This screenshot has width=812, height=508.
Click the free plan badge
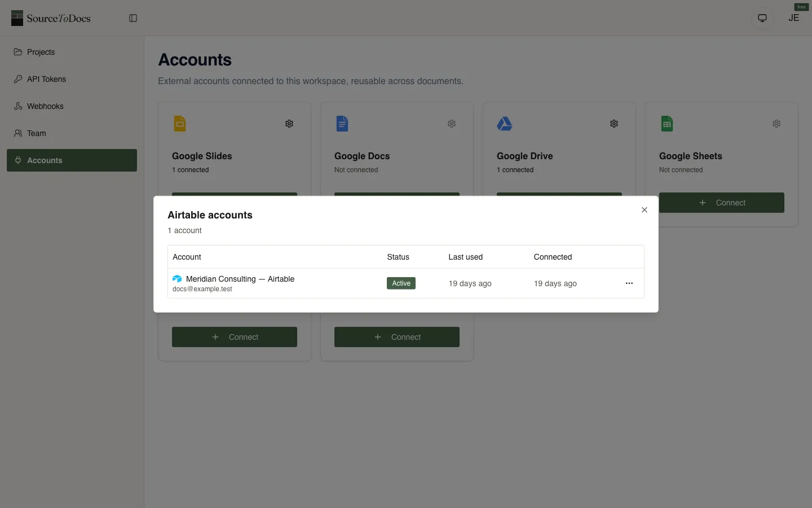(x=801, y=7)
